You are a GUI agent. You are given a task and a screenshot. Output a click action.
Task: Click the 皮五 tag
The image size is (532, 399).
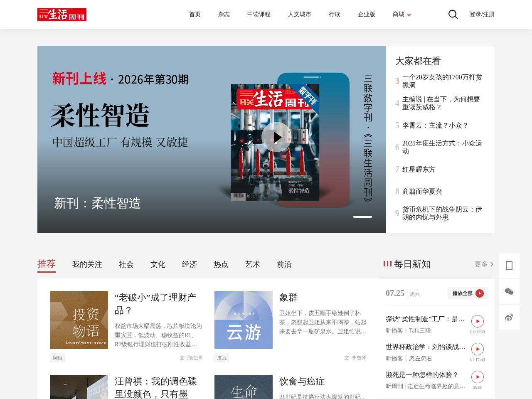coord(222,358)
